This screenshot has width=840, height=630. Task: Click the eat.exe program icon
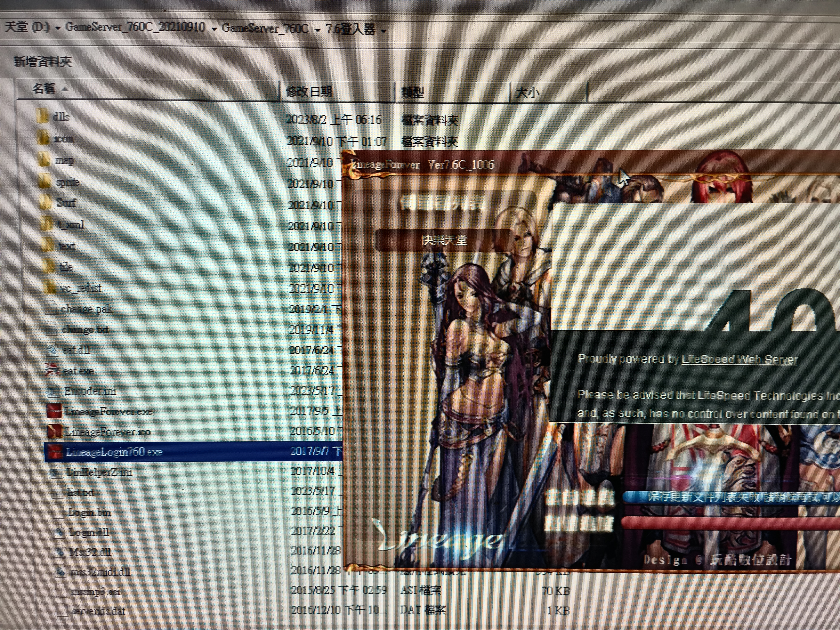pos(52,370)
